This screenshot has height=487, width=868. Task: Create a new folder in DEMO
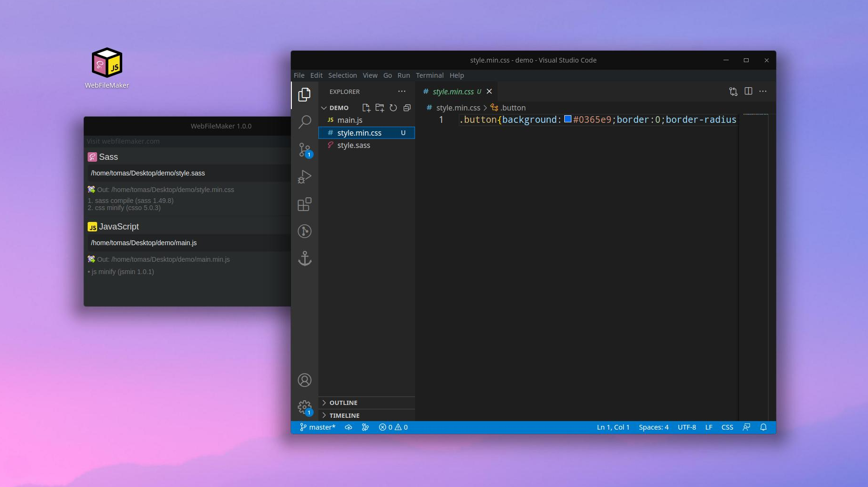(x=380, y=108)
